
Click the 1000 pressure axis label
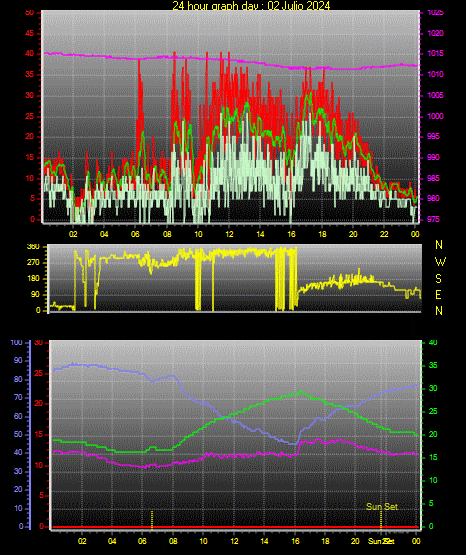pyautogui.click(x=436, y=116)
